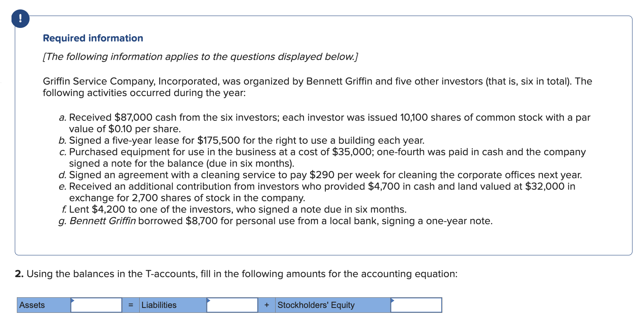Click the Assets amount input field
644x326 pixels.
(97, 305)
